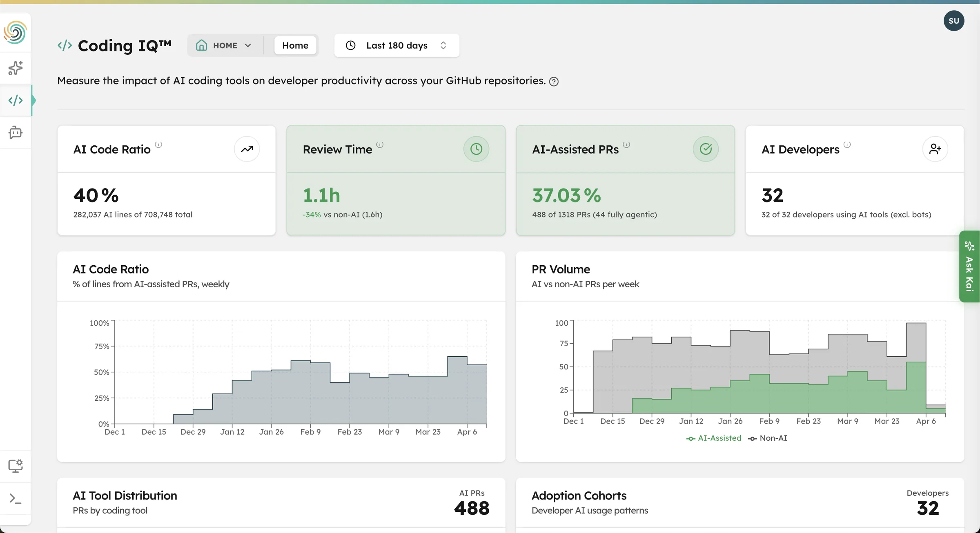This screenshot has width=980, height=533.
Task: Click the clock icon on Review Time card
Action: (x=476, y=149)
